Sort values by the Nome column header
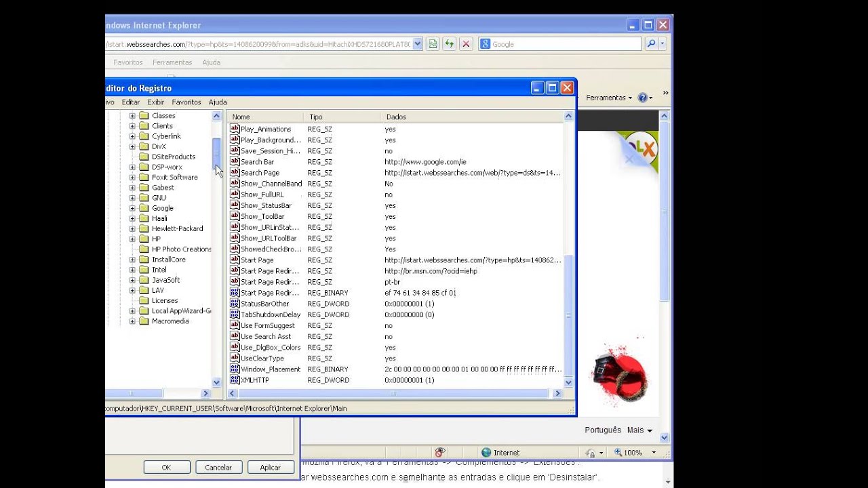This screenshot has width=868, height=488. click(265, 117)
